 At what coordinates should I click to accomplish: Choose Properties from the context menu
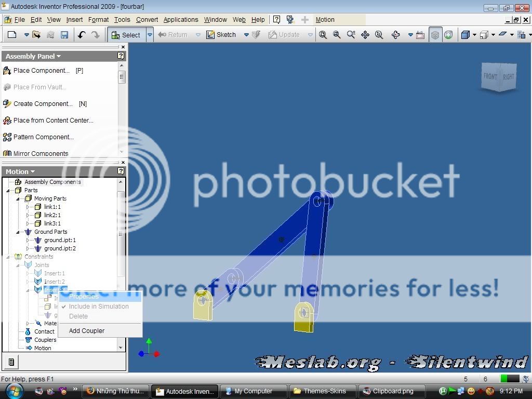(x=100, y=297)
